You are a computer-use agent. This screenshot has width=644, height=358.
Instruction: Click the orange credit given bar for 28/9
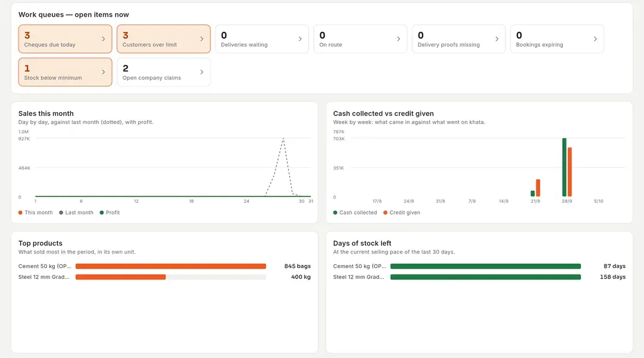pyautogui.click(x=569, y=172)
